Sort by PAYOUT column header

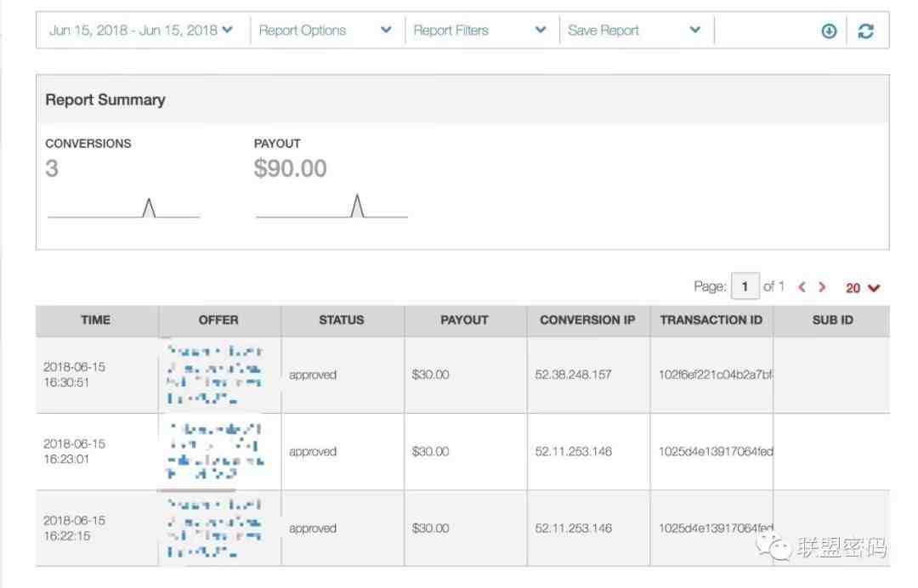(x=464, y=320)
